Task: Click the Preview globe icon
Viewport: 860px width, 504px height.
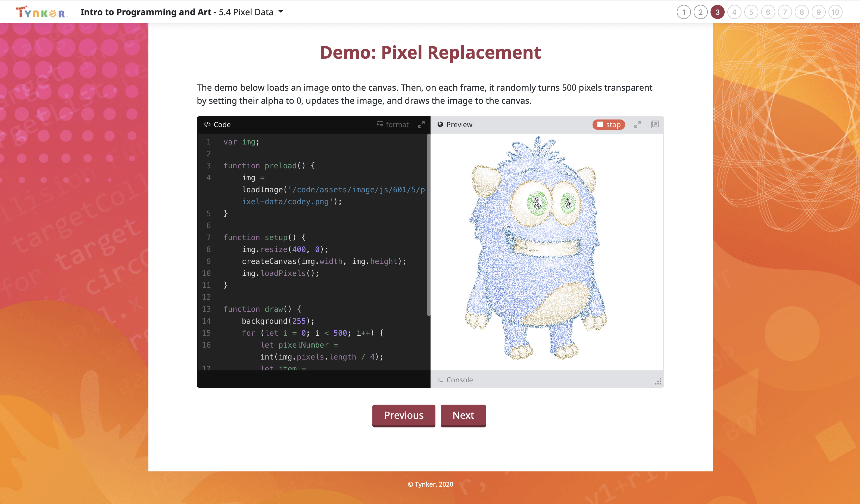Action: [440, 124]
